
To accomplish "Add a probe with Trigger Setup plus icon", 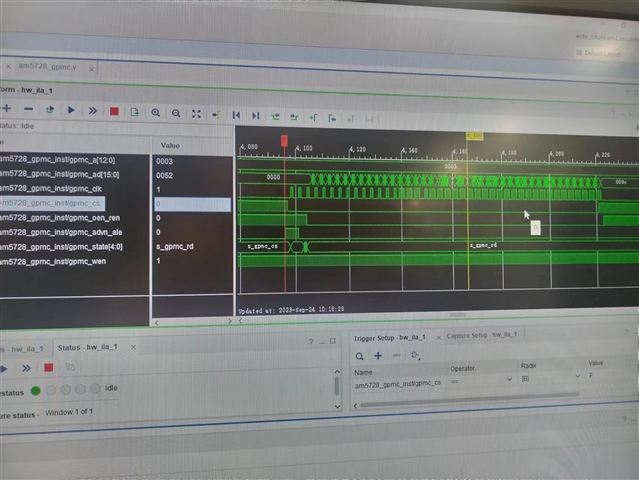I will click(378, 356).
